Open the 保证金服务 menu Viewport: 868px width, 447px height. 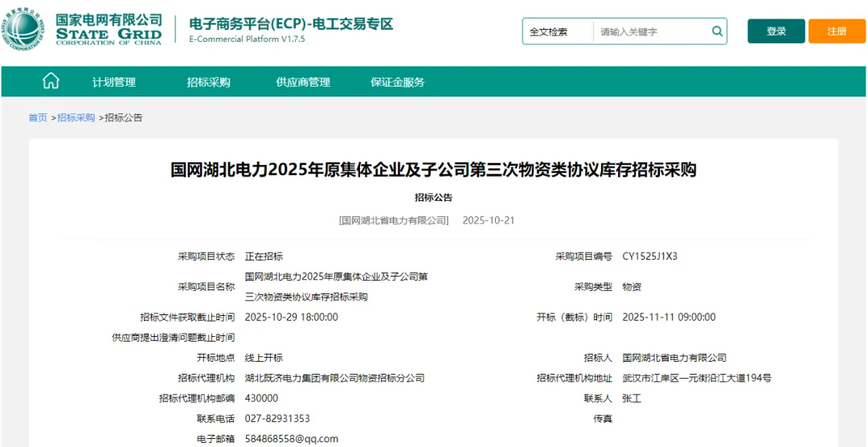click(x=397, y=82)
